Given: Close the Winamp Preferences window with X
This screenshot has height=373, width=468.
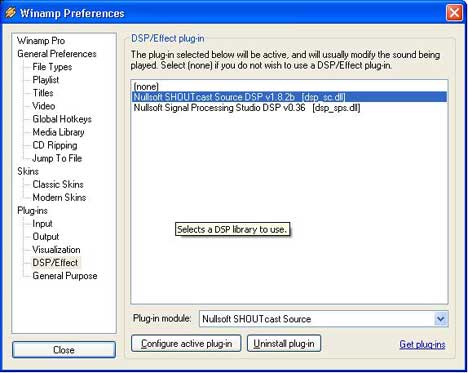Looking at the screenshot, I should point(454,13).
